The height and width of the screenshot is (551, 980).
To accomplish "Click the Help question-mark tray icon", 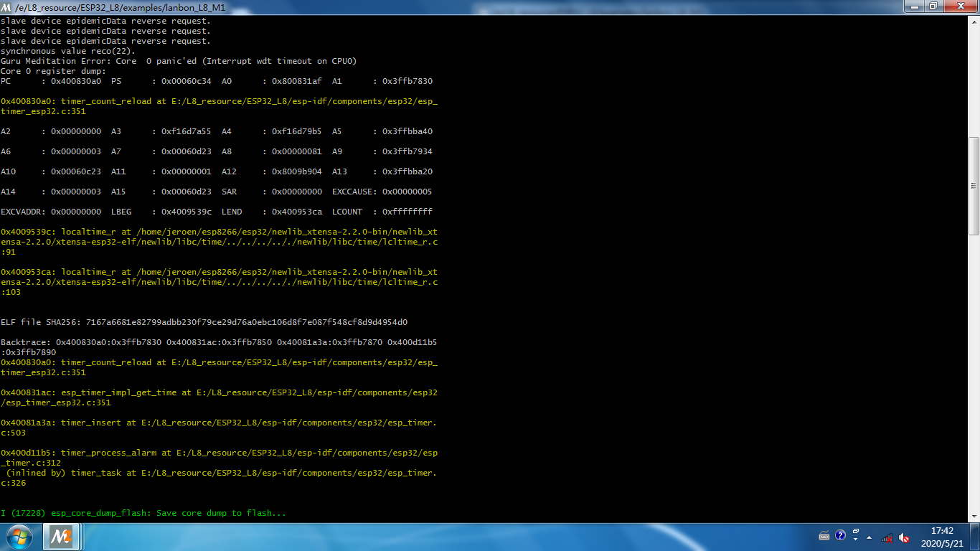I will pyautogui.click(x=839, y=534).
